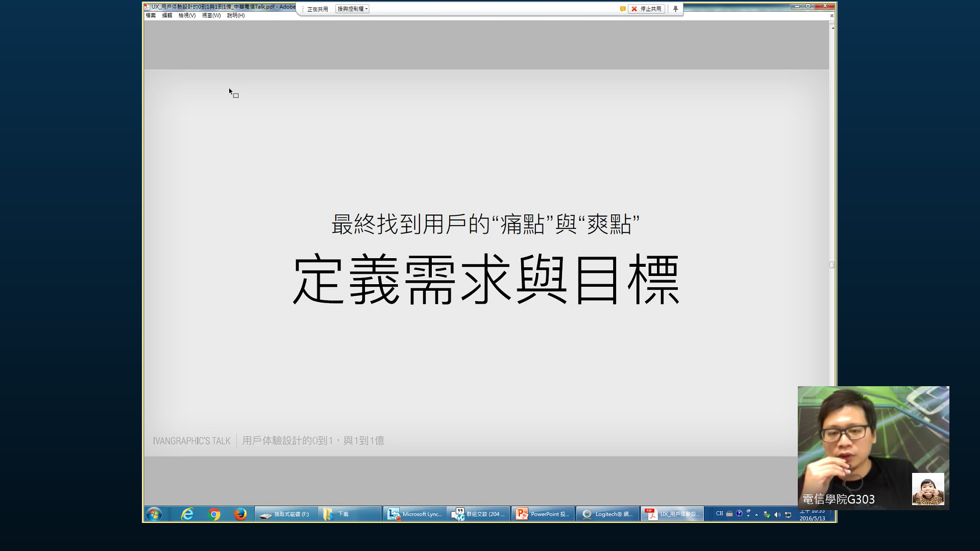
Task: Toggle the pin on the sharing toolbar
Action: coord(675,9)
